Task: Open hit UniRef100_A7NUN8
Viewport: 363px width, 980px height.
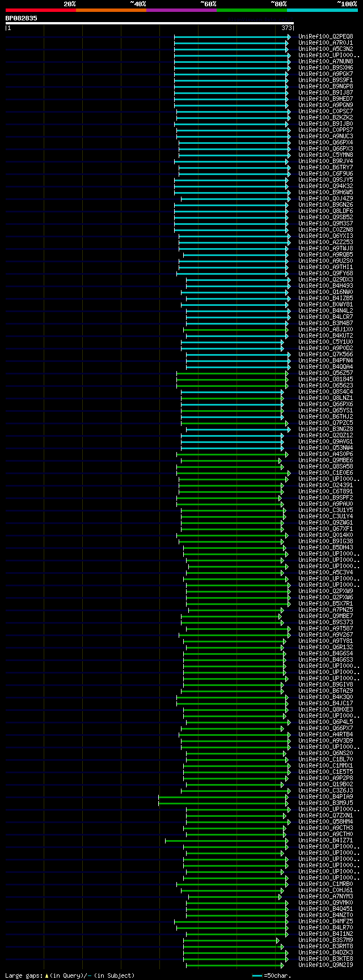Action: [326, 62]
